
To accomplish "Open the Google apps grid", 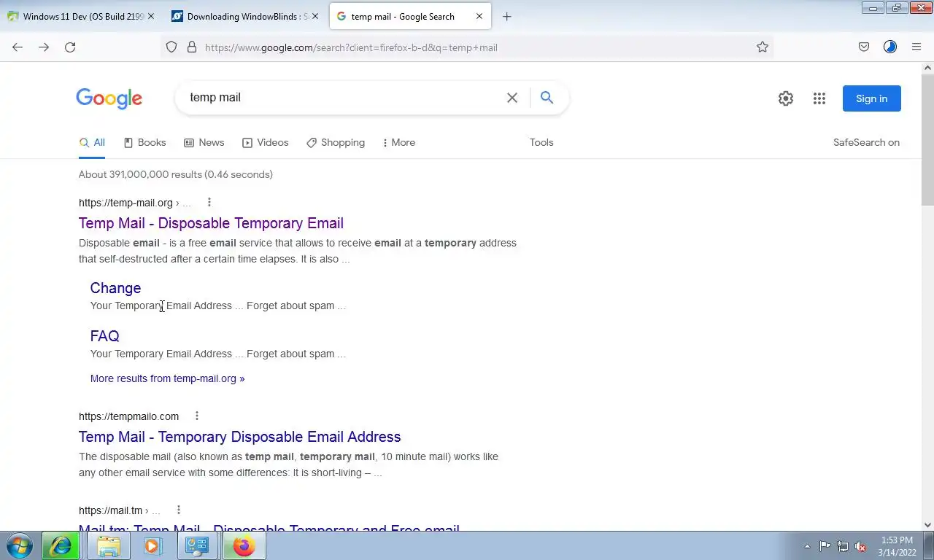I will [819, 98].
